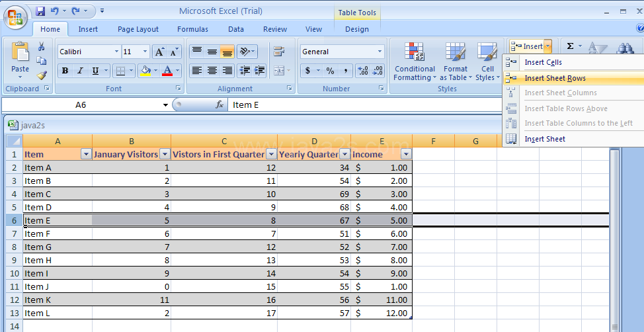Click the Office Button orb
This screenshot has width=644, height=332.
point(16,18)
